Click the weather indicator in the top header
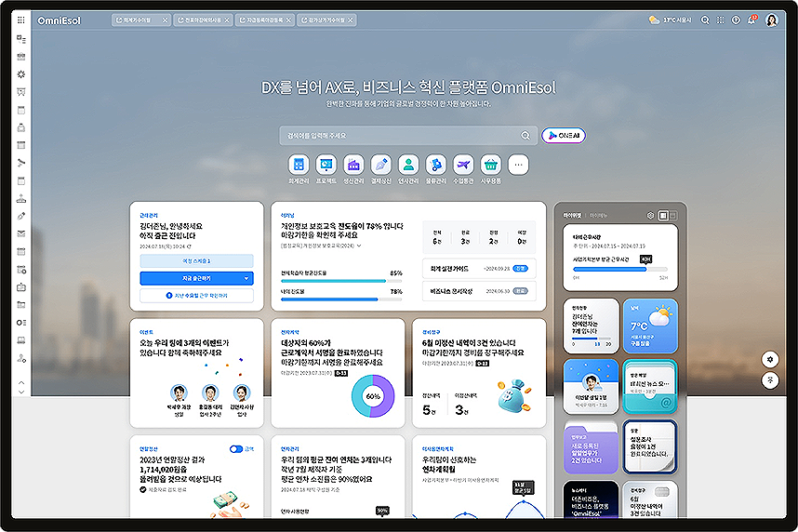 tap(670, 20)
